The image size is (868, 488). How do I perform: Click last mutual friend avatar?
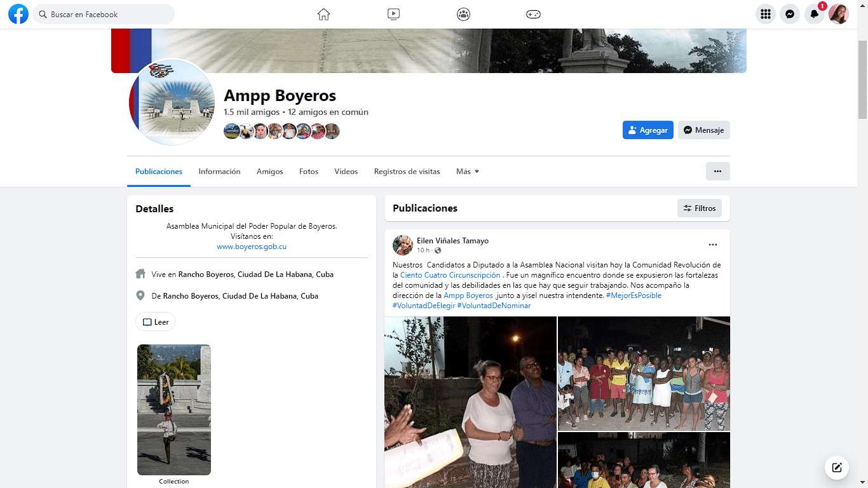point(332,132)
